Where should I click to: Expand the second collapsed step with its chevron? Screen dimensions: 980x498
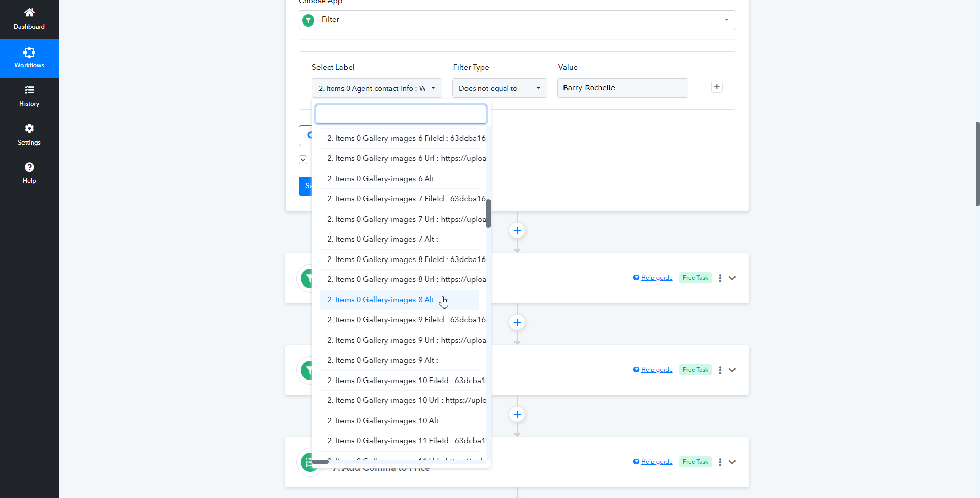pos(732,370)
